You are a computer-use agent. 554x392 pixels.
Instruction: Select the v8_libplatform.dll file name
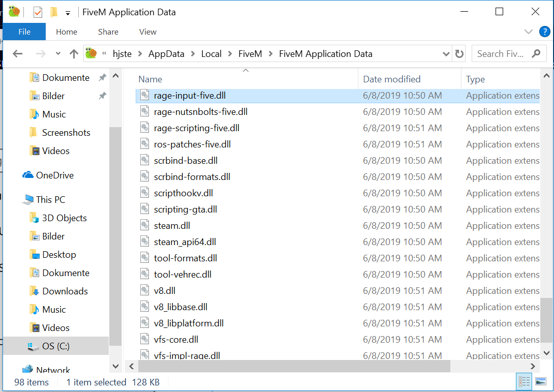[189, 323]
